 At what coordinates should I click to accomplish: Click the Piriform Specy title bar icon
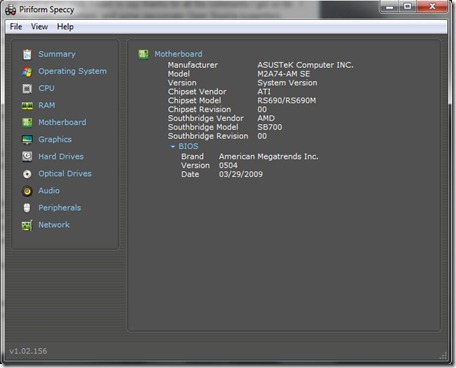coord(11,10)
